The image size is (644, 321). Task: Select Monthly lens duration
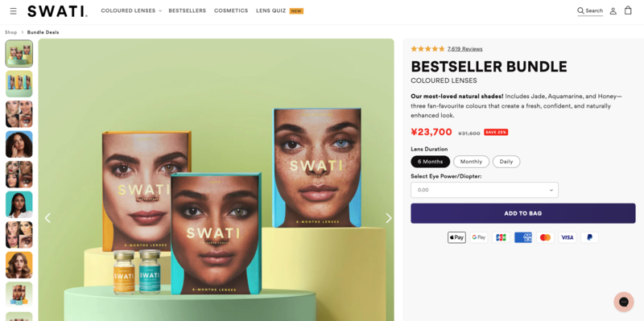click(x=471, y=162)
